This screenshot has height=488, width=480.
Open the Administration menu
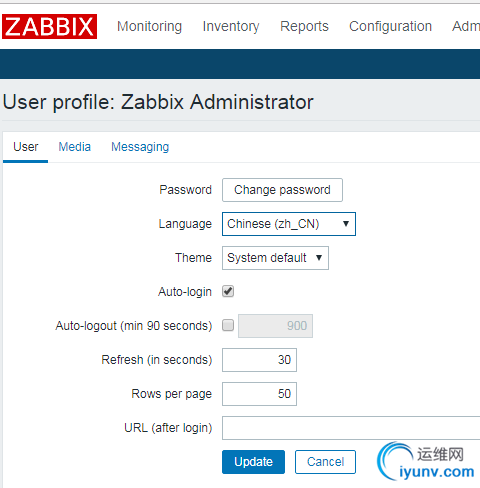[x=466, y=26]
